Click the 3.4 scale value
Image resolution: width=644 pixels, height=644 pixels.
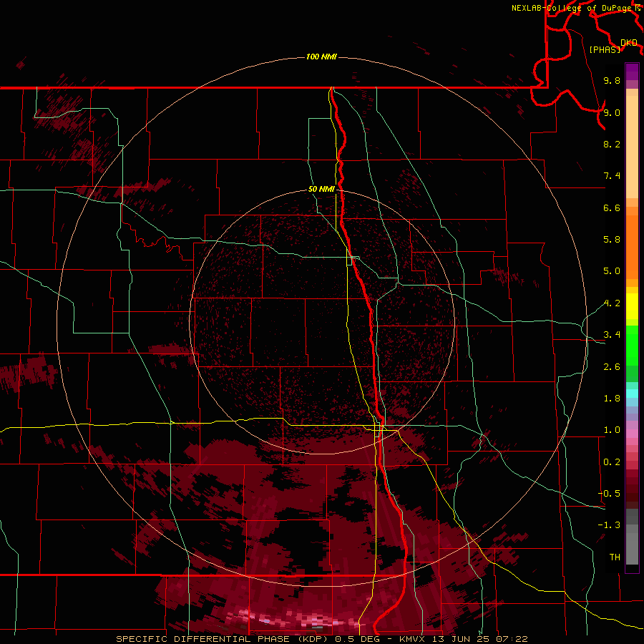coord(612,335)
